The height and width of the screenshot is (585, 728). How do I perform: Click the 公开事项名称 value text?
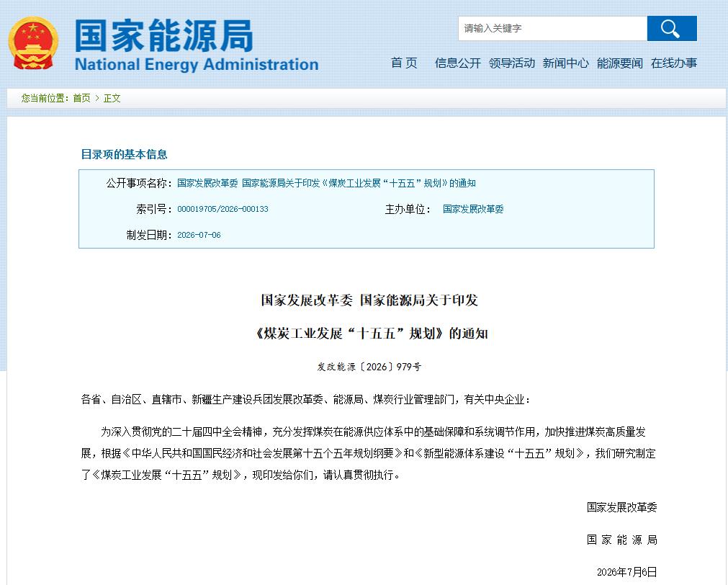tap(326, 183)
